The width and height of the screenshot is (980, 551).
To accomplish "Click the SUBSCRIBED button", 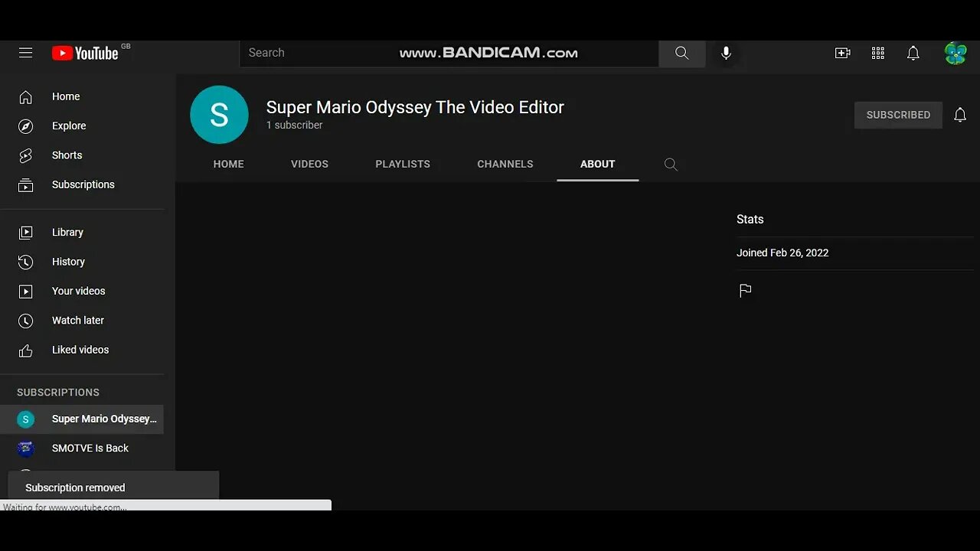I will tap(898, 115).
